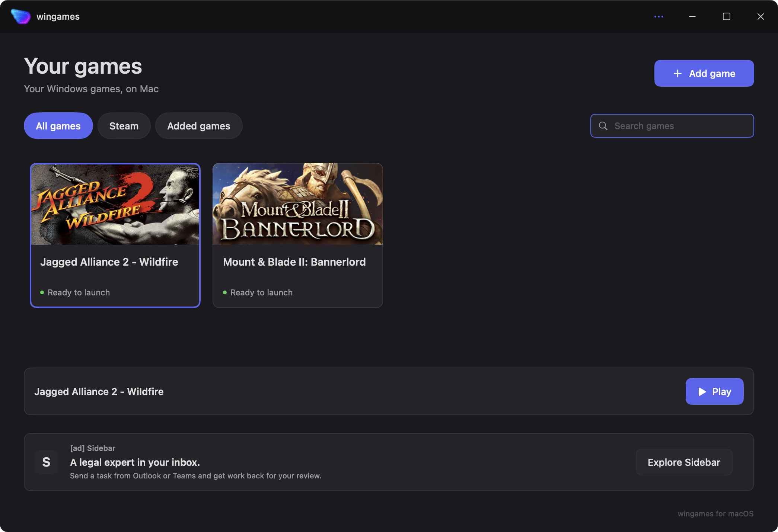The image size is (778, 532).
Task: Click the ad description about Outlook or Teams
Action: coord(196,476)
